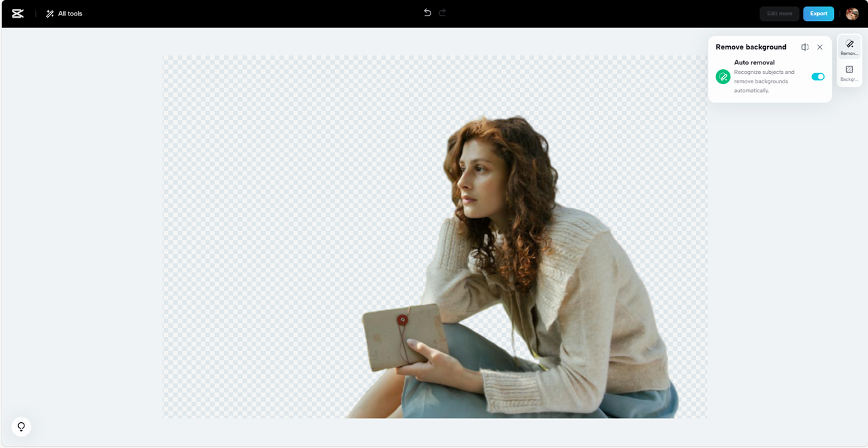868x448 pixels.
Task: Click the Auto removal description text
Action: click(x=764, y=81)
